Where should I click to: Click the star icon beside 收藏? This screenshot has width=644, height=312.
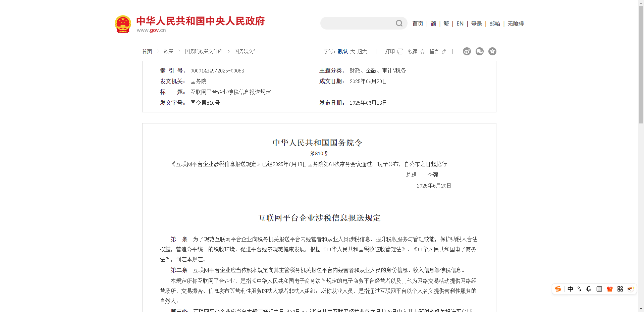tap(422, 51)
